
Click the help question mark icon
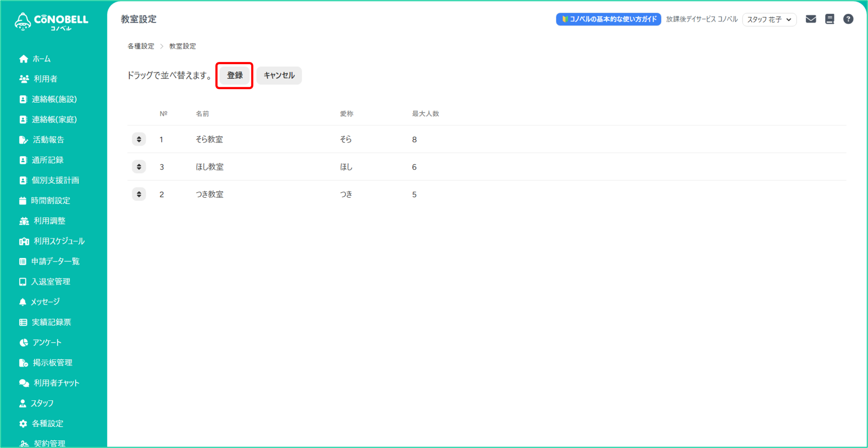pyautogui.click(x=848, y=19)
